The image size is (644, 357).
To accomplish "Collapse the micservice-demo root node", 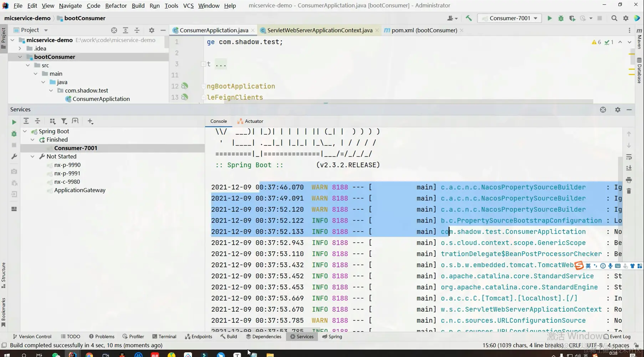I will 12,40.
